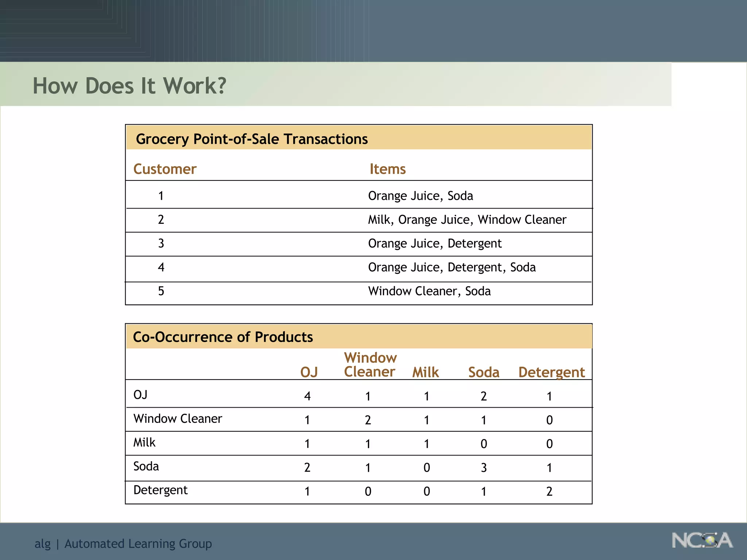Click the NCSA logo

click(702, 540)
